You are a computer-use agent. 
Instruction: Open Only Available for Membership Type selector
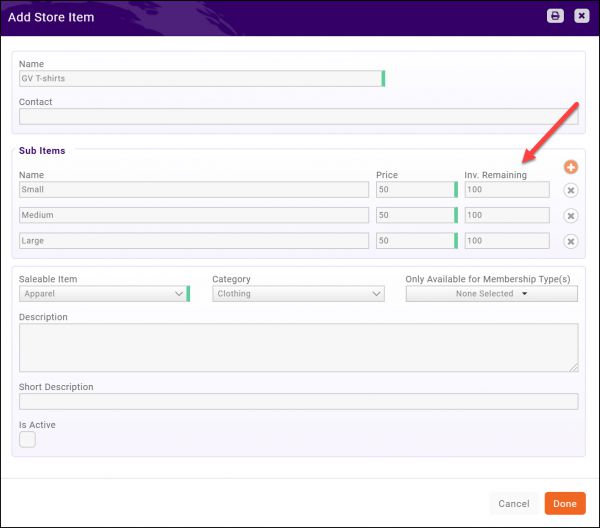(x=491, y=294)
